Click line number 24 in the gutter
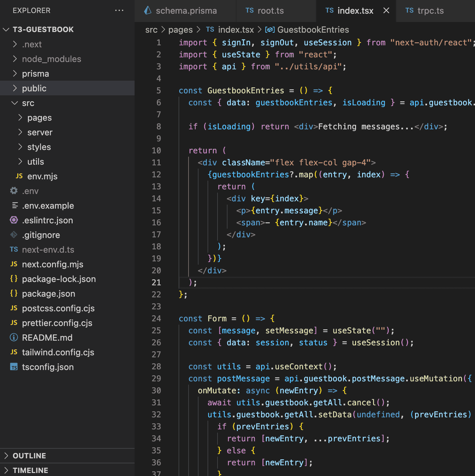The height and width of the screenshot is (476, 475). point(156,318)
